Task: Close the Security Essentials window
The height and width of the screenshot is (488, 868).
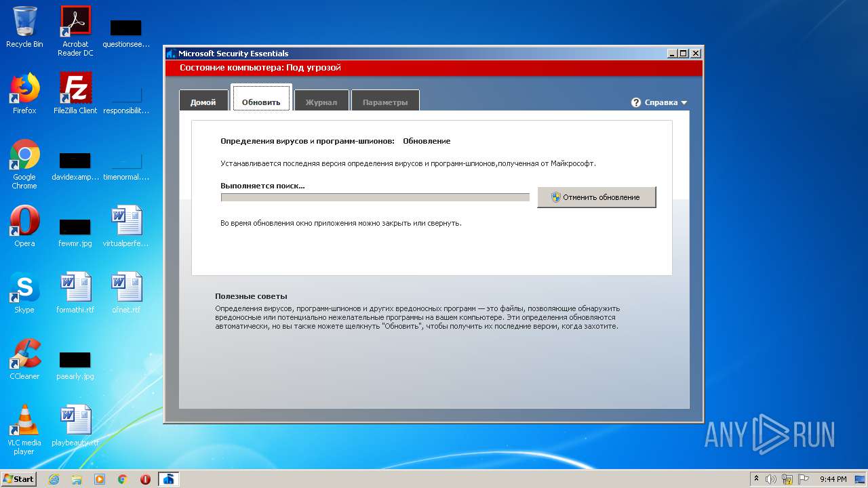Action: pyautogui.click(x=696, y=53)
